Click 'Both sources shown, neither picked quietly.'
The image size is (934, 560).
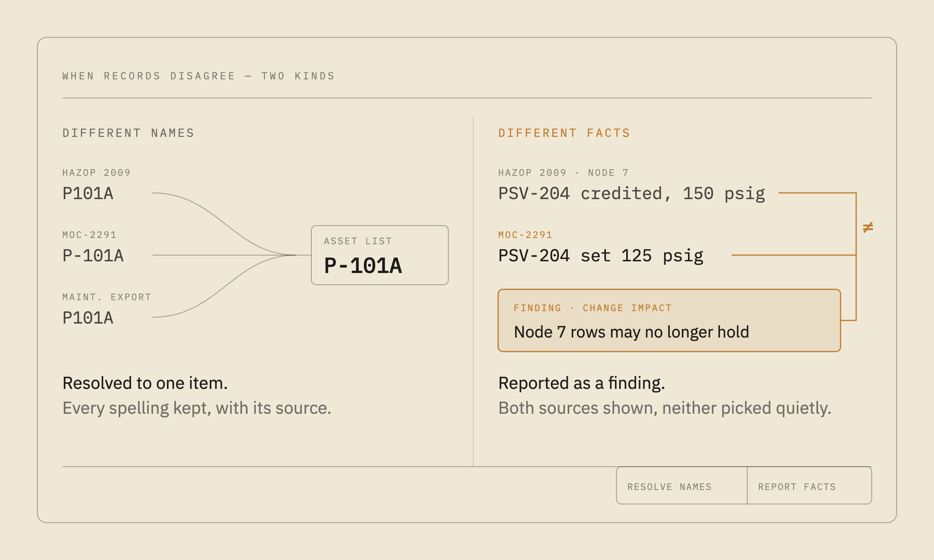(x=665, y=408)
